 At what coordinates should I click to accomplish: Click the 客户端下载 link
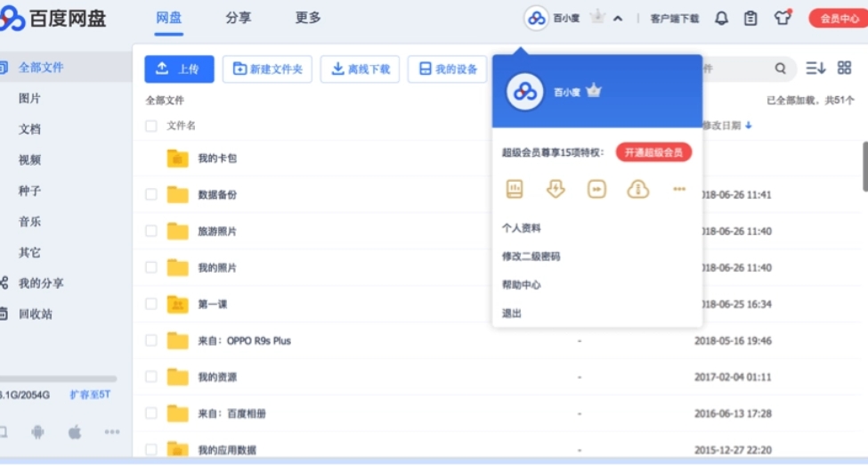point(675,19)
